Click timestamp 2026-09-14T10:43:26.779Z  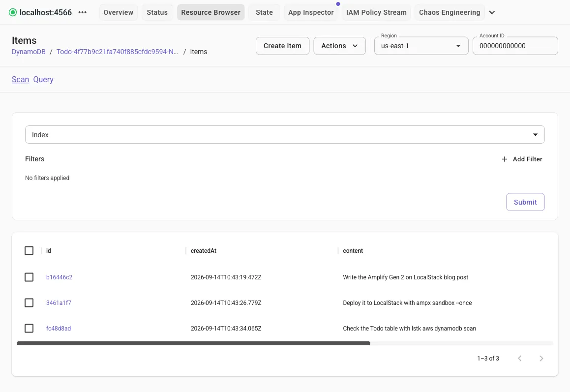pyautogui.click(x=226, y=302)
